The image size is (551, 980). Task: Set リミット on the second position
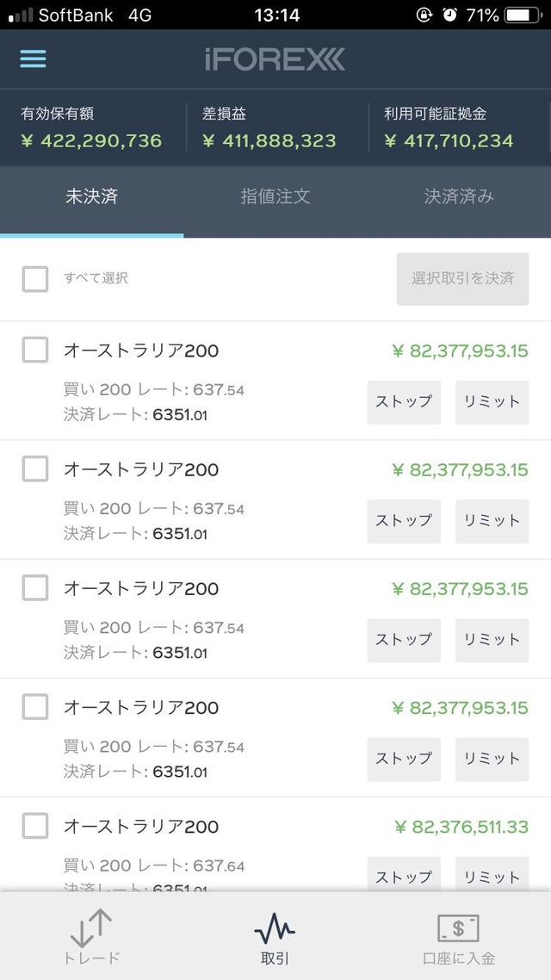pos(492,521)
